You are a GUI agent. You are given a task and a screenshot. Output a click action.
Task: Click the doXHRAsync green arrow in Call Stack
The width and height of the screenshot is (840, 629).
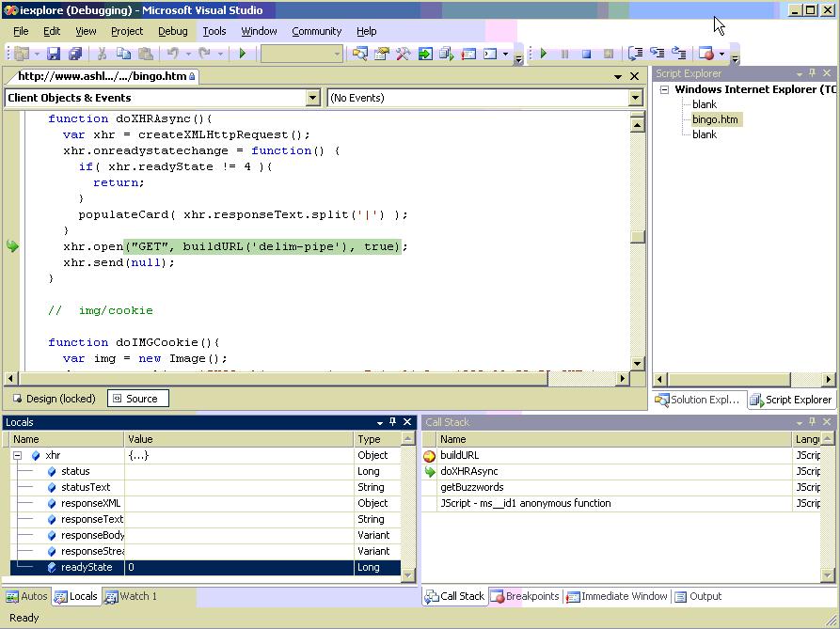[x=430, y=472]
